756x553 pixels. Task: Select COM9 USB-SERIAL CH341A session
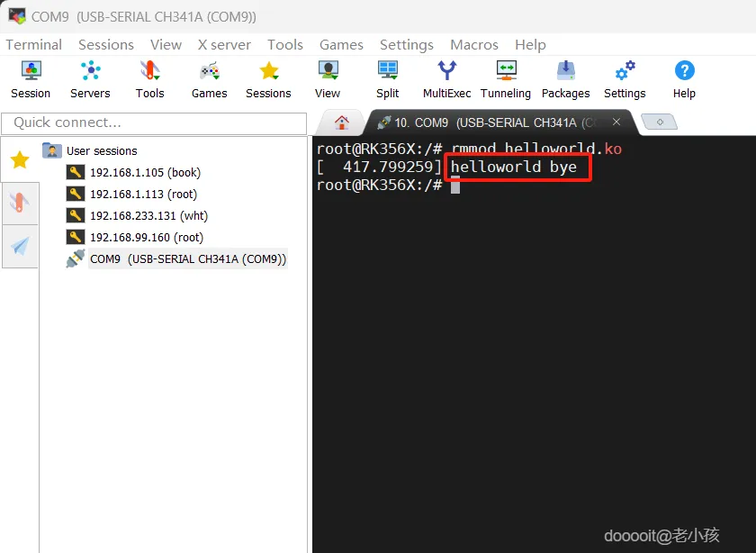(x=188, y=258)
